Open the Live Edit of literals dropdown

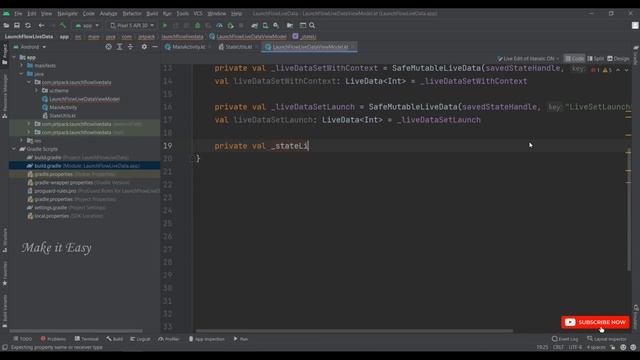coord(528,59)
